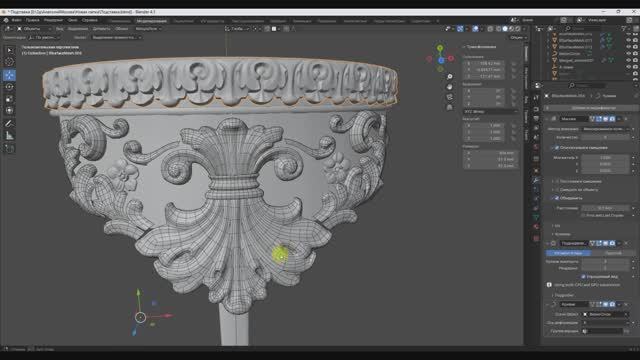Remove the Array modifier with X button
Viewport: 640px width, 360px height.
[x=627, y=119]
